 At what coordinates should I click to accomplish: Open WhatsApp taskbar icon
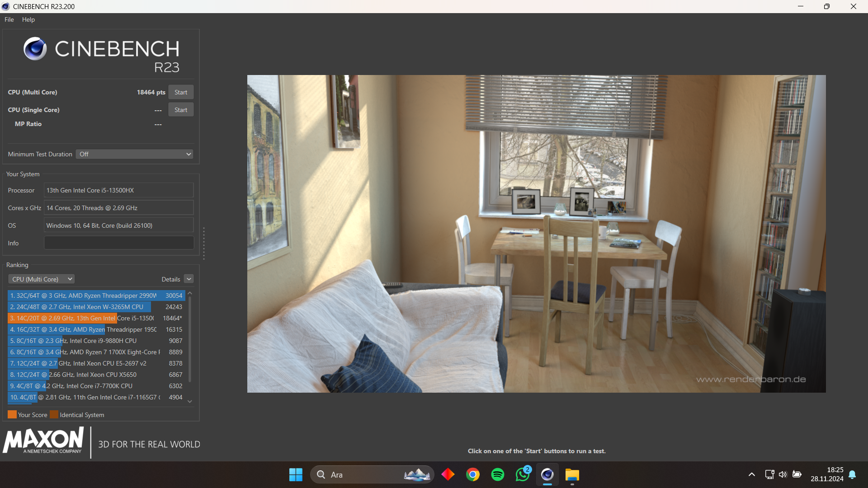point(522,474)
